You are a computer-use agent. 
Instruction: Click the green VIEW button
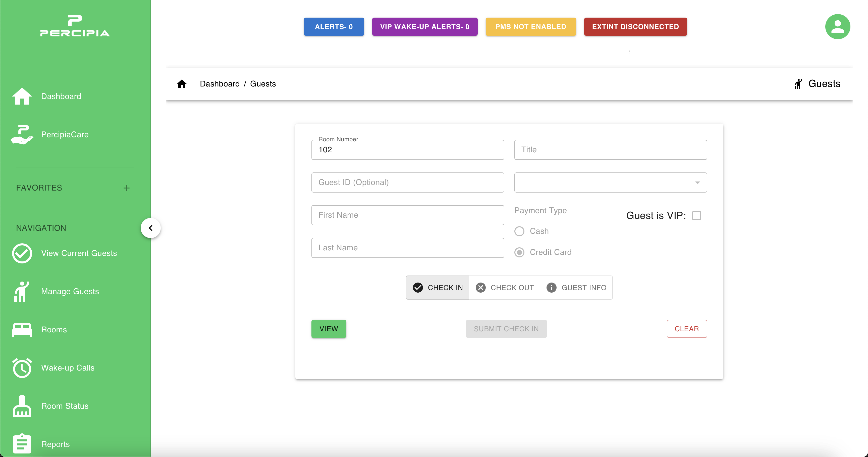(x=329, y=329)
